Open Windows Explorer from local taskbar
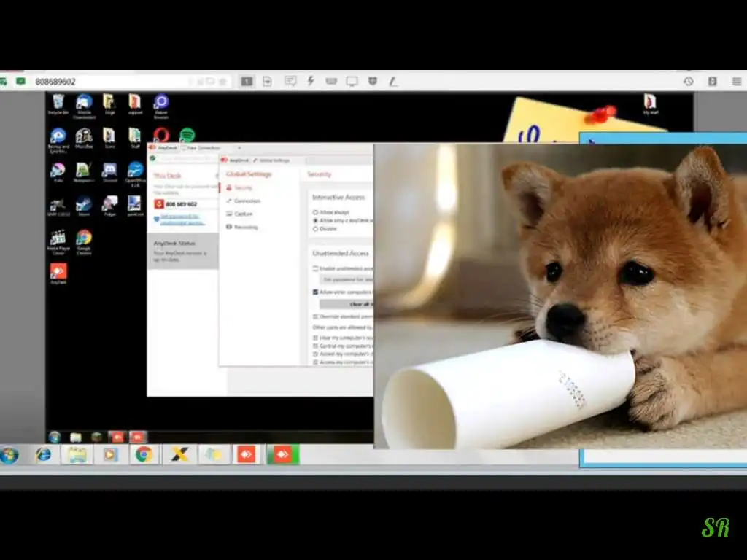The height and width of the screenshot is (560, 747). (77, 455)
